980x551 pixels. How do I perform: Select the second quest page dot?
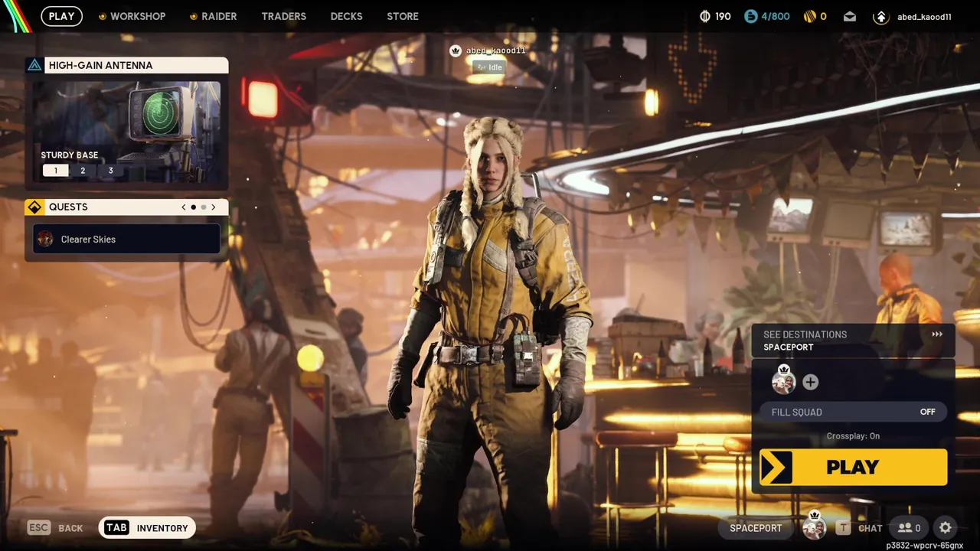pos(204,207)
